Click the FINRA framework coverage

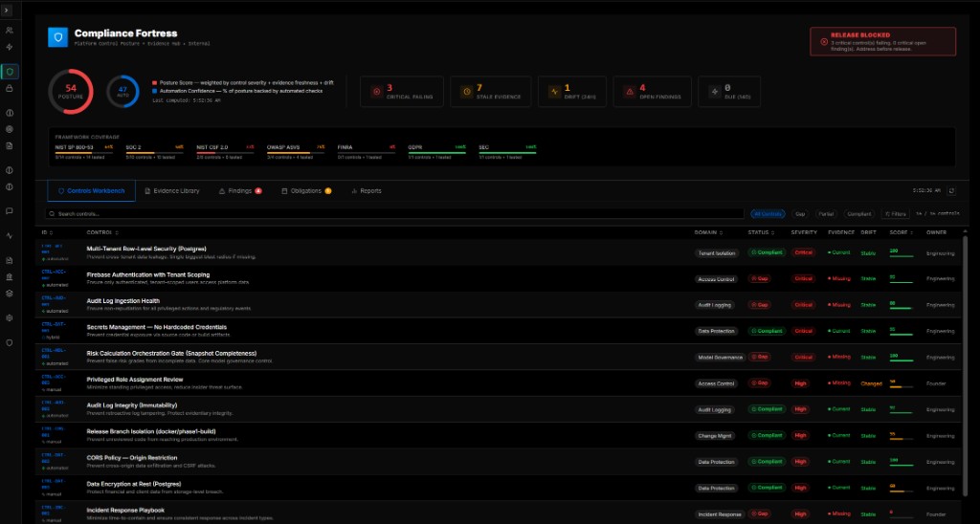point(367,152)
